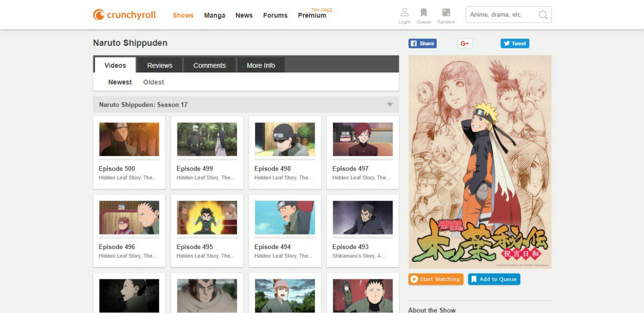Click the Random dice icon
Screen dimensions: 644x313
coord(446,13)
